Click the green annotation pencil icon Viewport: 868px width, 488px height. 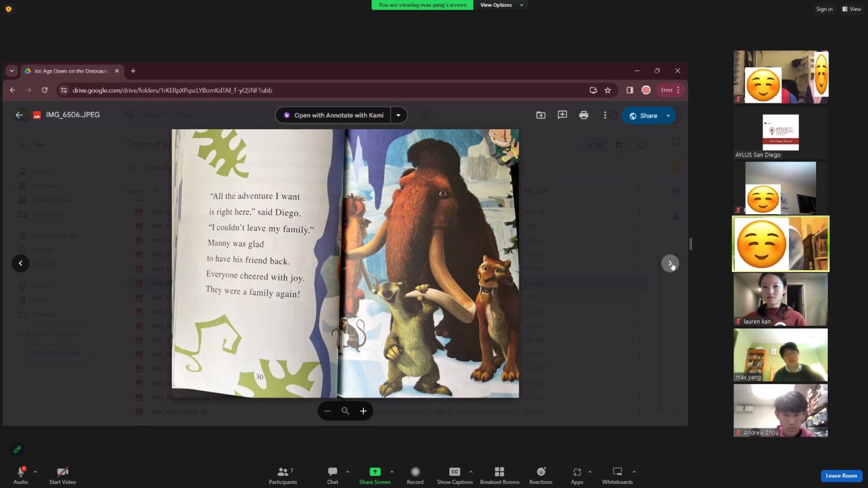(17, 450)
